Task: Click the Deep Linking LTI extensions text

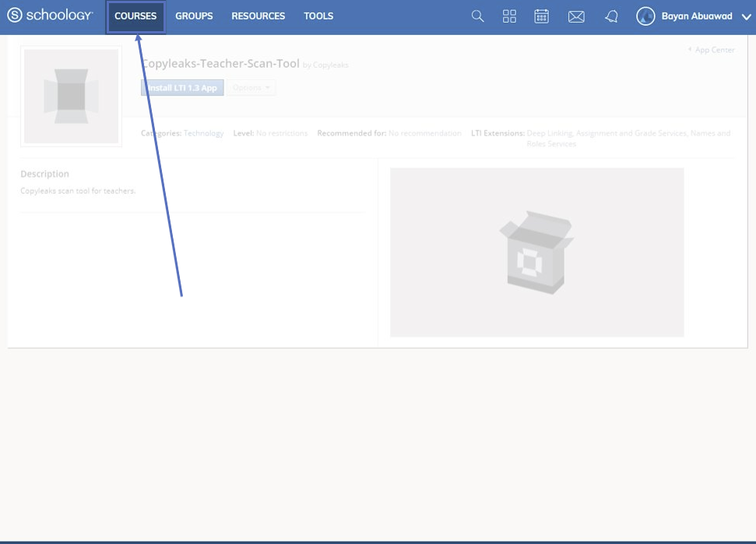Action: coord(628,139)
